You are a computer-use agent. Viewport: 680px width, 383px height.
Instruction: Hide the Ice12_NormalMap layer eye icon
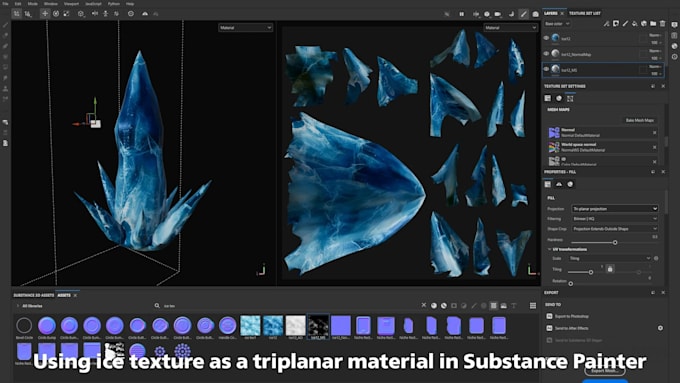(546, 54)
